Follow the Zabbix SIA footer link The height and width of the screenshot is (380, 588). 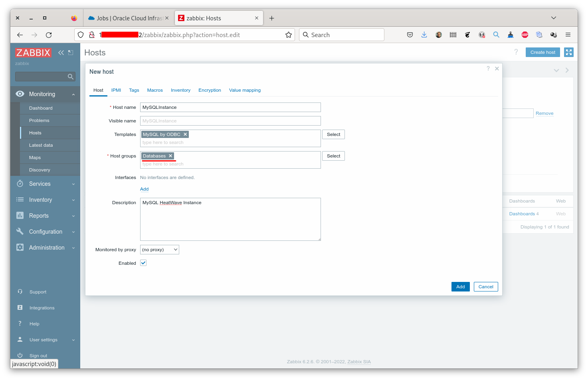pyautogui.click(x=358, y=361)
